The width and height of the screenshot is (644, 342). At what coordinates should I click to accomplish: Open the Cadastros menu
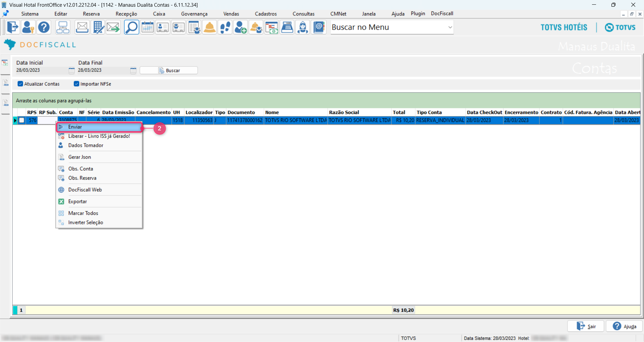266,14
